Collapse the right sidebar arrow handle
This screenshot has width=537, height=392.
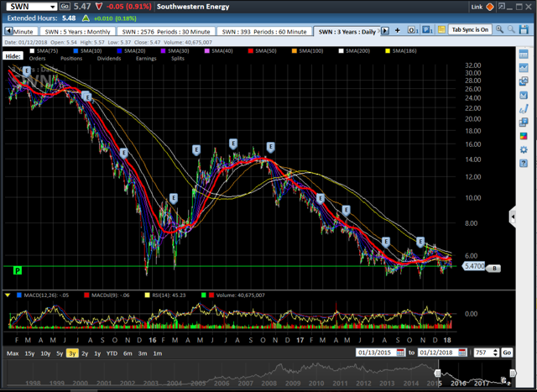[x=513, y=217]
